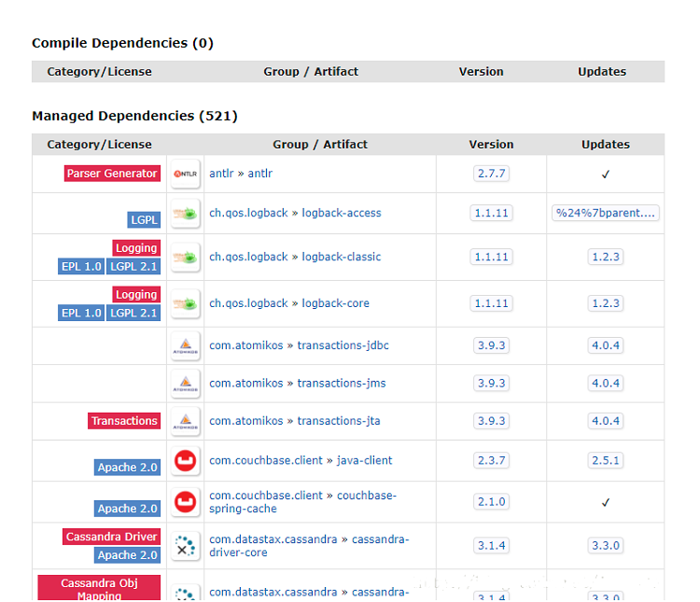Open the Transactions category tag
Screen dimensions: 700x602
(124, 421)
